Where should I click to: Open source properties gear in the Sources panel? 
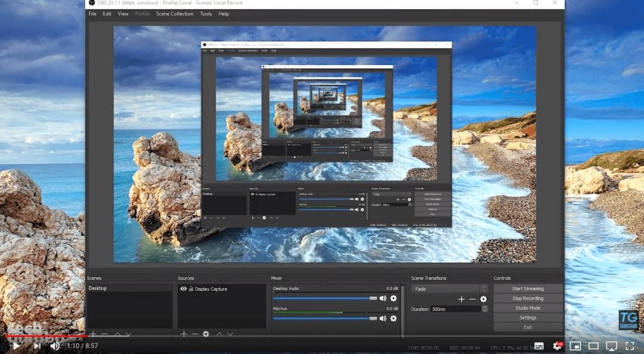[206, 334]
